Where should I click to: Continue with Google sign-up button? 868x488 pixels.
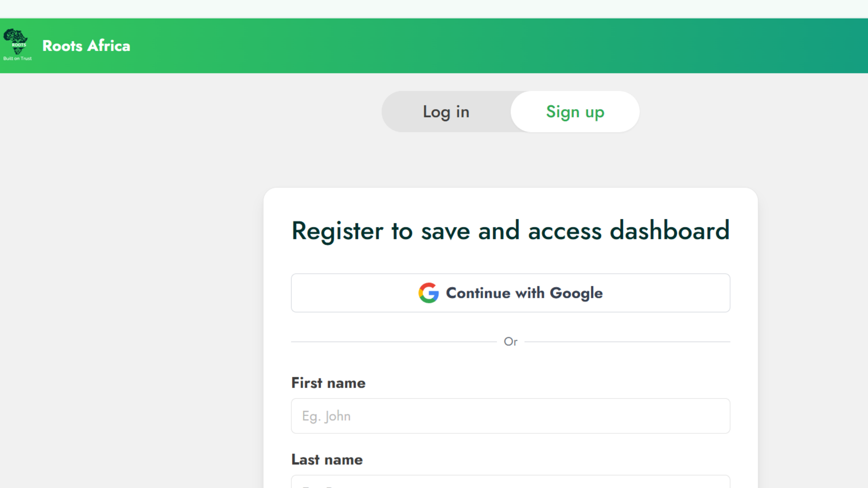pos(511,293)
